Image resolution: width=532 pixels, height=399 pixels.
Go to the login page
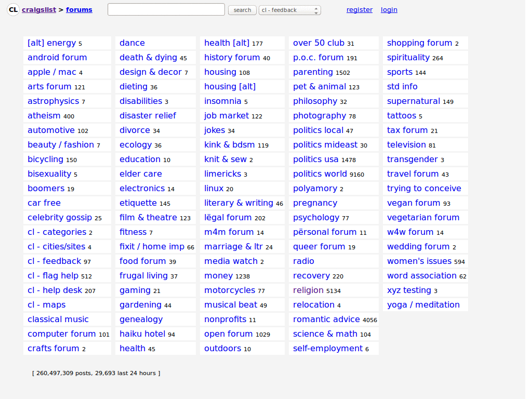pos(389,9)
